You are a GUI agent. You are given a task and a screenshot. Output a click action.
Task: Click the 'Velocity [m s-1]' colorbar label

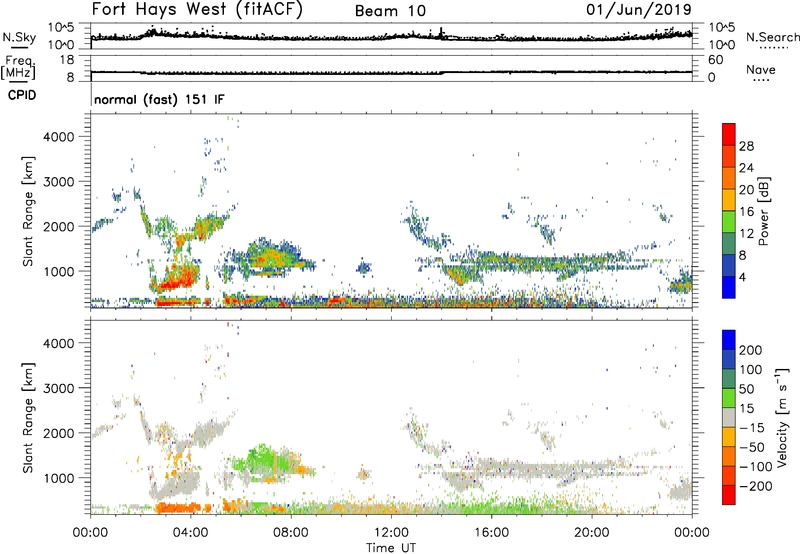pyautogui.click(x=782, y=417)
